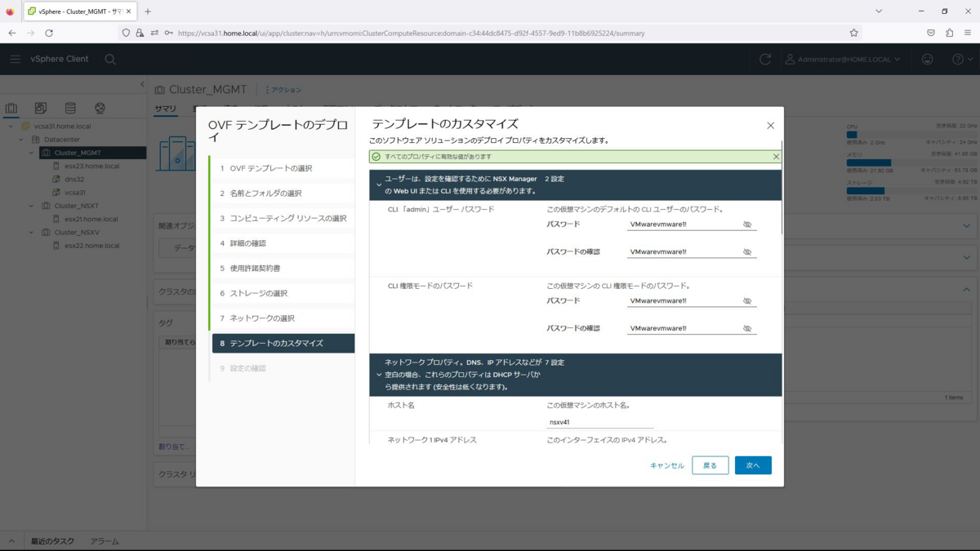The image size is (980, 551).
Task: Click the browser address bar URL
Action: pyautogui.click(x=411, y=33)
